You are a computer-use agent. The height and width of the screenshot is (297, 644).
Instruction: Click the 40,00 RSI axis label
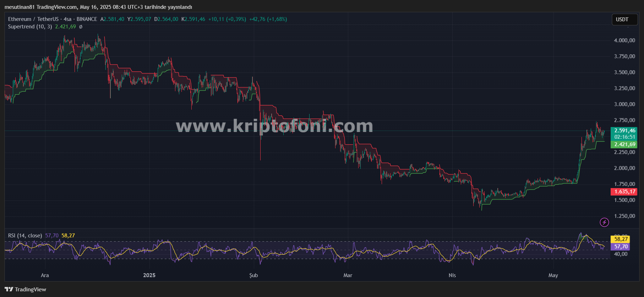[621, 254]
